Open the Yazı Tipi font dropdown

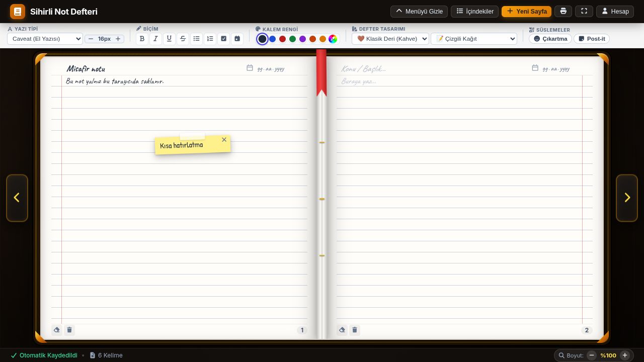click(45, 39)
